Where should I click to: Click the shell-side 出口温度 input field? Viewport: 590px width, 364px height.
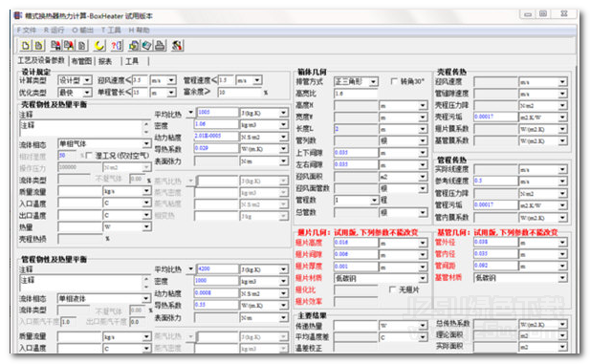coord(79,215)
